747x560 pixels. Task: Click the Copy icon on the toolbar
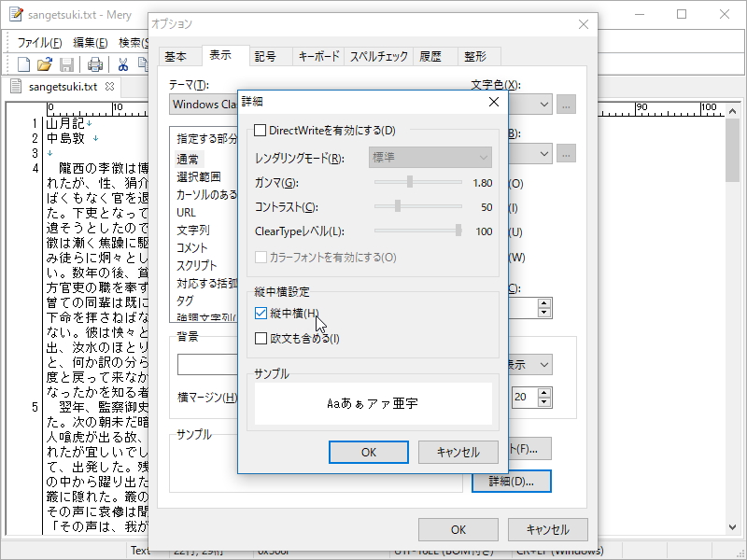145,63
